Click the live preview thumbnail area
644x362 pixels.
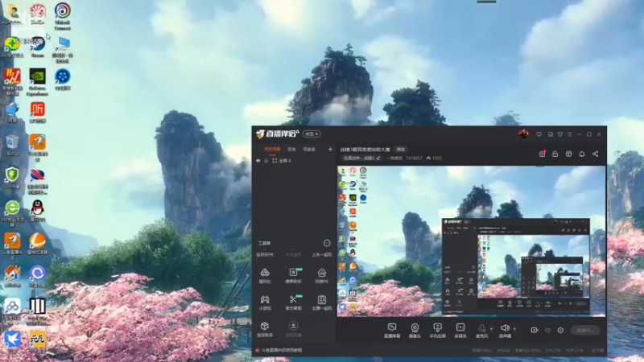471,241
